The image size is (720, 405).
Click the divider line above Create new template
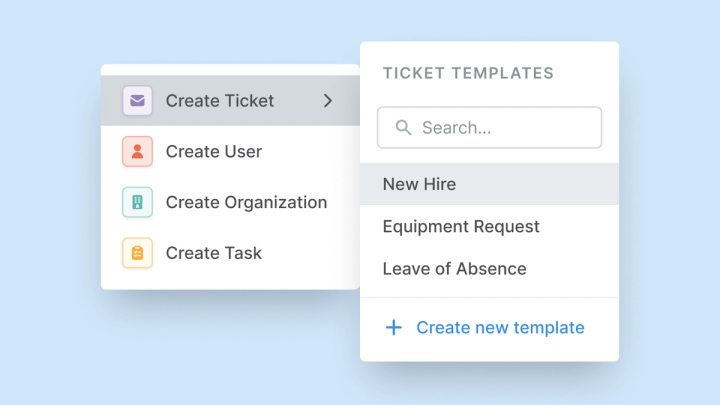pos(489,297)
